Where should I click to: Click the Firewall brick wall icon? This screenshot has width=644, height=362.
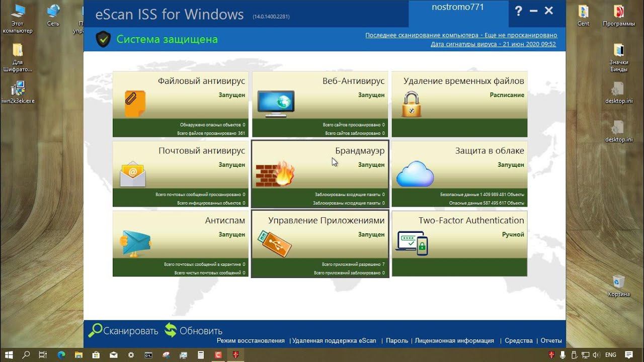(x=275, y=174)
